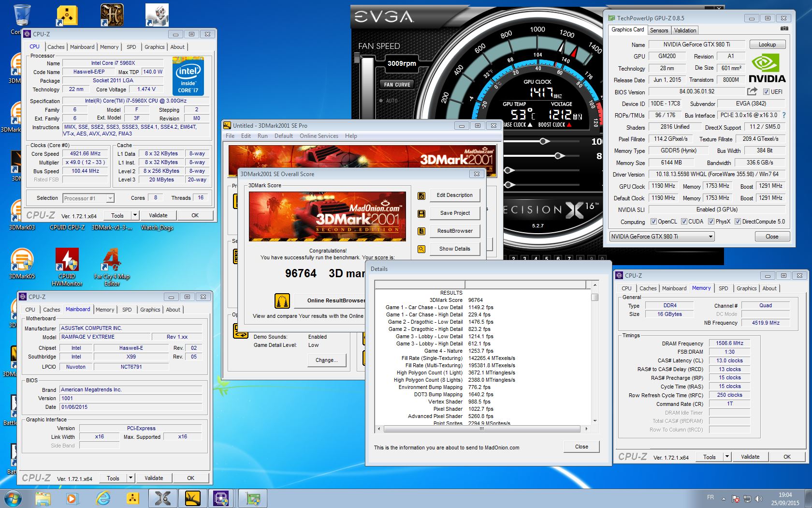
Task: Click Close in the Details dialog
Action: point(581,447)
